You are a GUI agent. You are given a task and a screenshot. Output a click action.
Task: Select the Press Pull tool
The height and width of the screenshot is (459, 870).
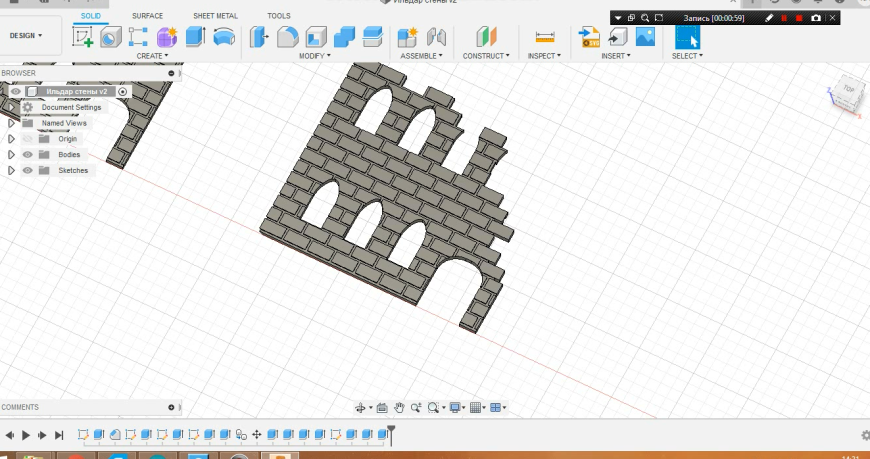tap(259, 37)
